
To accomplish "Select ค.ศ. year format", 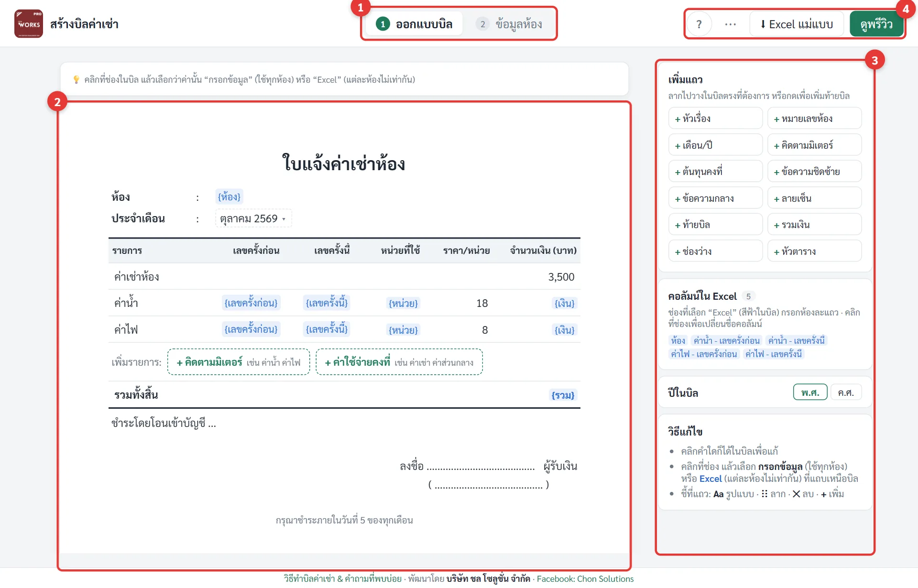I will coord(846,392).
